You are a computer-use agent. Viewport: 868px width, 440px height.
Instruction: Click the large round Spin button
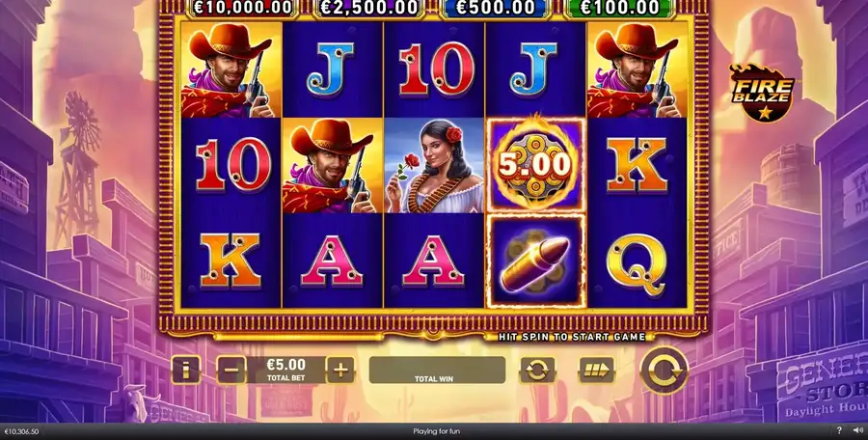point(664,370)
